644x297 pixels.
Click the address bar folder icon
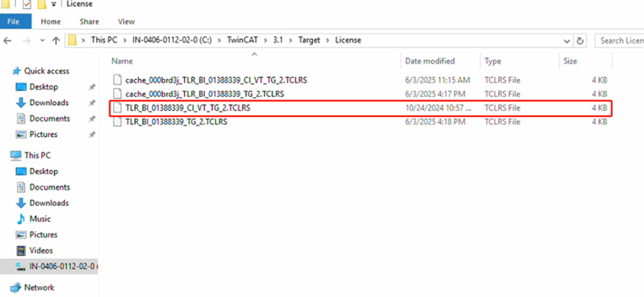[x=73, y=40]
